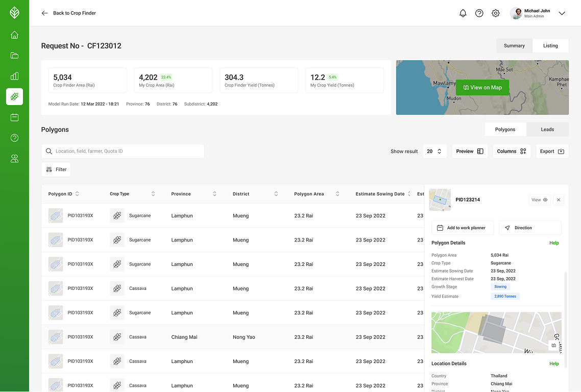Open Help link for Polygon Details
The width and height of the screenshot is (581, 392).
[554, 243]
